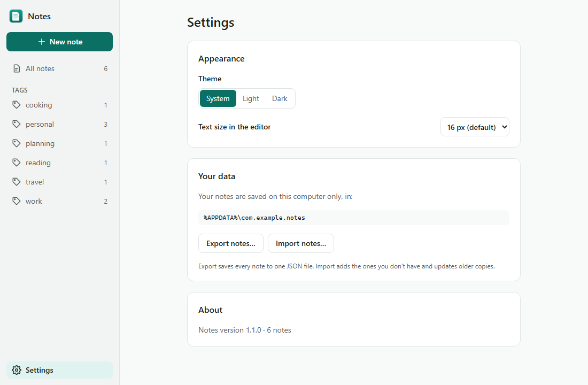This screenshot has height=385, width=588.
Task: Open the cooking tag
Action: coord(60,105)
